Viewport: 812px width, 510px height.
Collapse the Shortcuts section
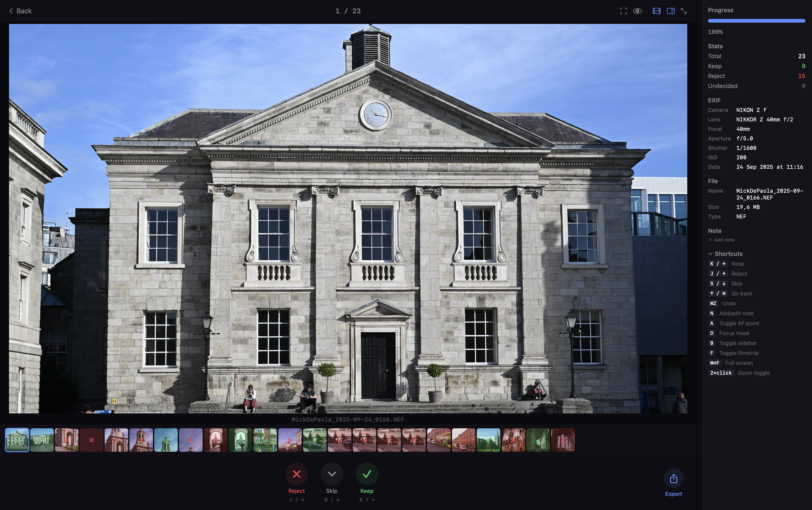pos(710,254)
